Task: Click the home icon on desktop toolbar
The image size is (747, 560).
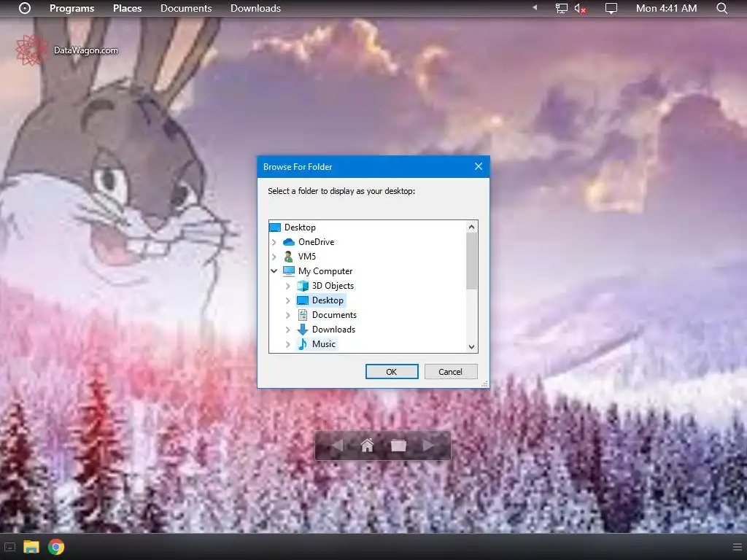Action: click(x=367, y=446)
